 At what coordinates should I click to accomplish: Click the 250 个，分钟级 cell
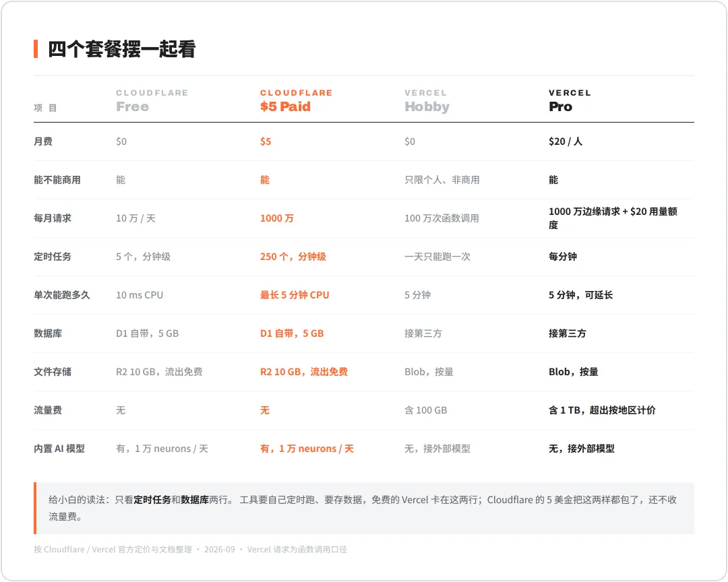[x=293, y=257]
